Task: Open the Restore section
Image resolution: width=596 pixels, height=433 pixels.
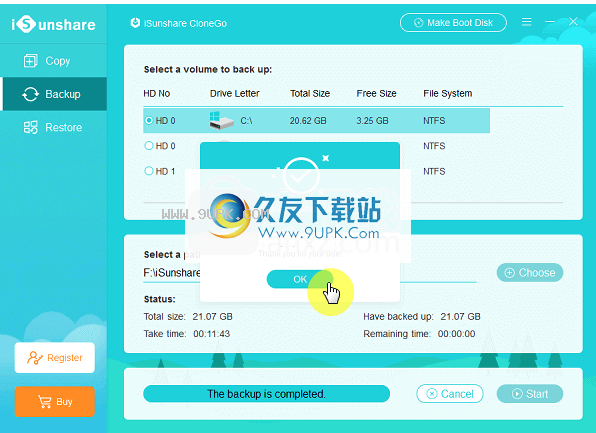Action: point(53,127)
